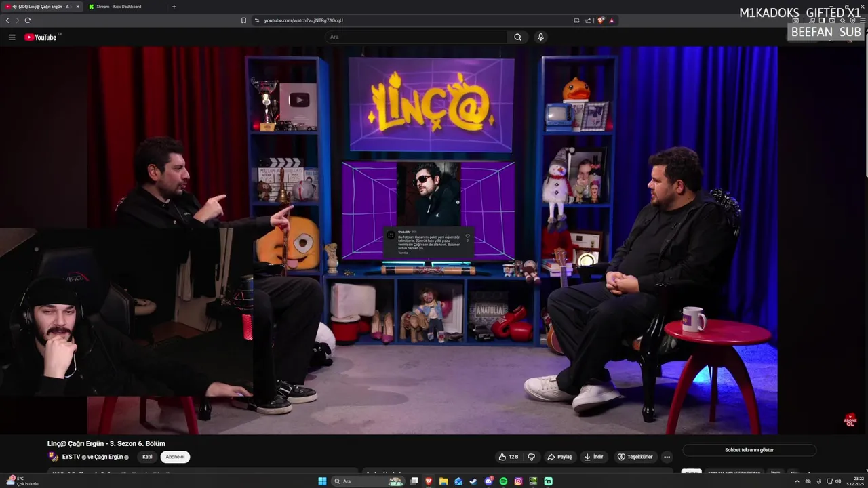Open Brave browser from taskbar
This screenshot has height=488, width=868.
(429, 481)
